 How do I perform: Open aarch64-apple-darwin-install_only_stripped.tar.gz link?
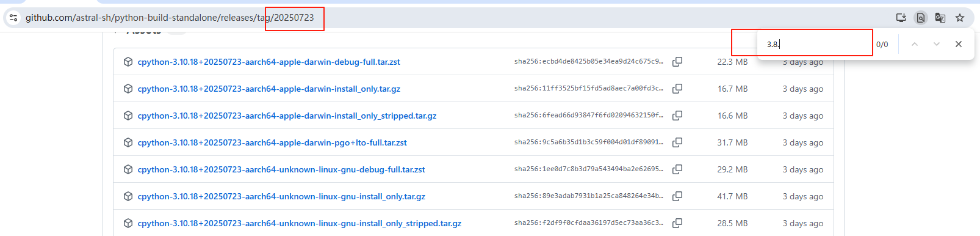[x=287, y=116]
